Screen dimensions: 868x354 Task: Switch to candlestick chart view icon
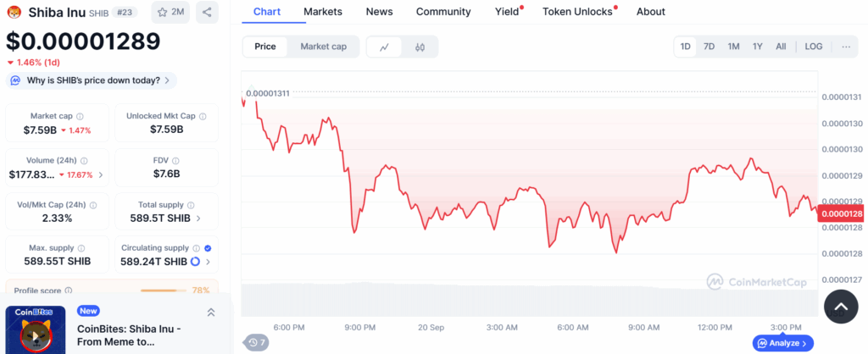420,47
